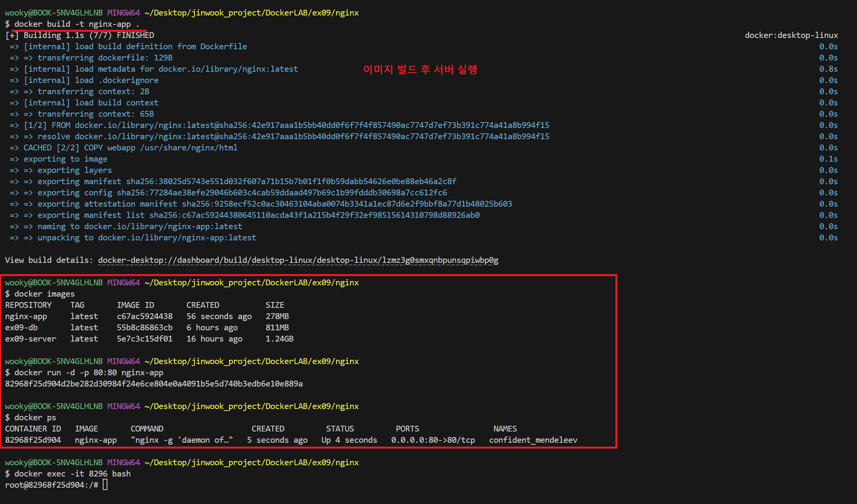Click the ex09-server image row

(31, 339)
